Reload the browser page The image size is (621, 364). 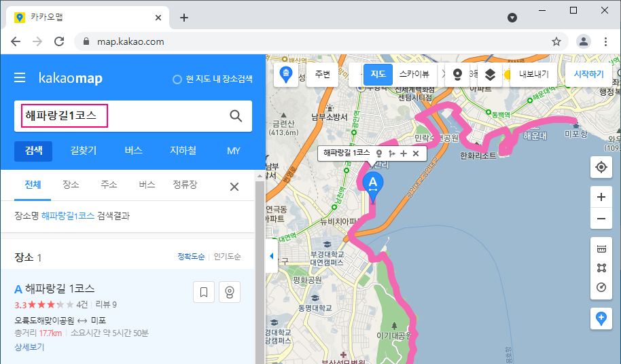[x=59, y=41]
